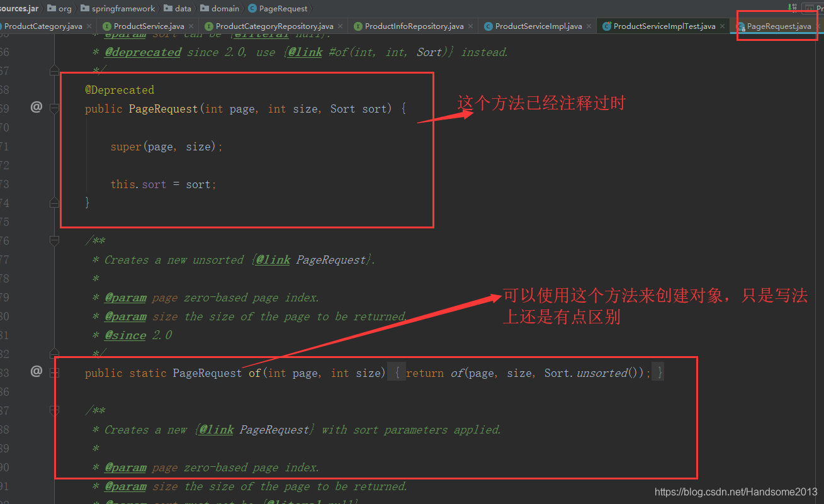Open the ProductServiceImplTest.java tab
Viewport: 824px width, 504px height.
click(x=664, y=26)
